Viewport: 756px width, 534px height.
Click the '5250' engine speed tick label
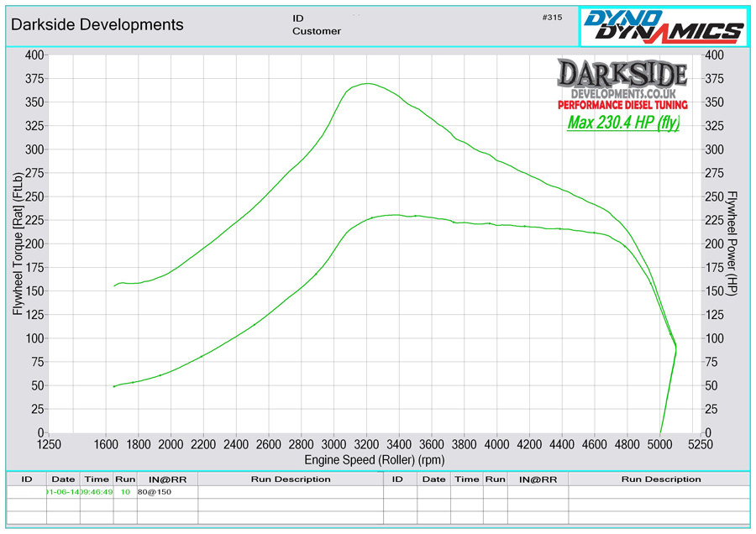(700, 444)
